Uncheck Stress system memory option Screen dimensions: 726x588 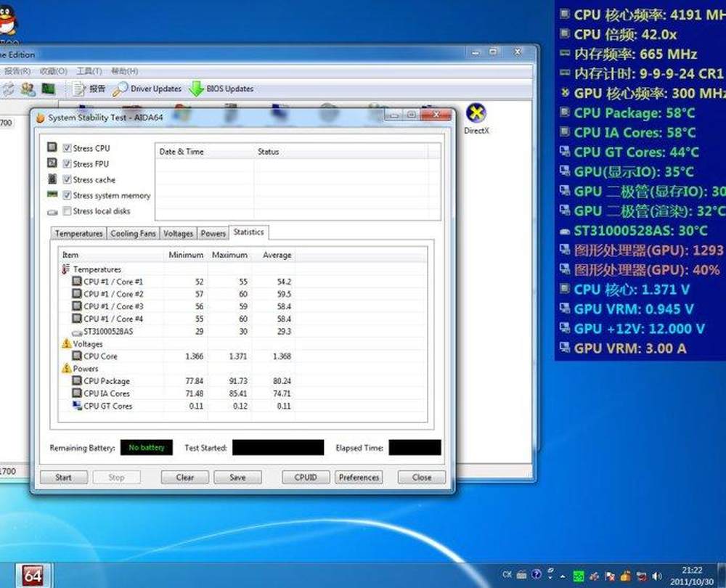[x=67, y=195]
